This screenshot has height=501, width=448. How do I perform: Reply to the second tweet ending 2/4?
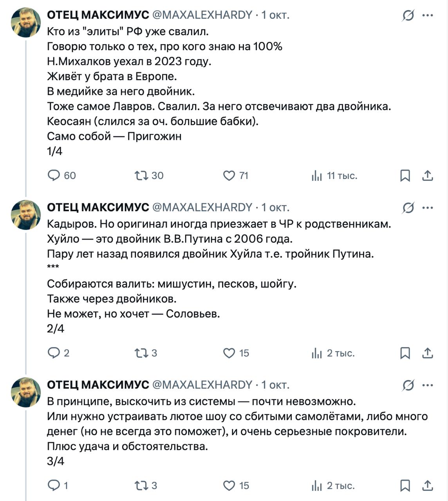[x=54, y=353]
